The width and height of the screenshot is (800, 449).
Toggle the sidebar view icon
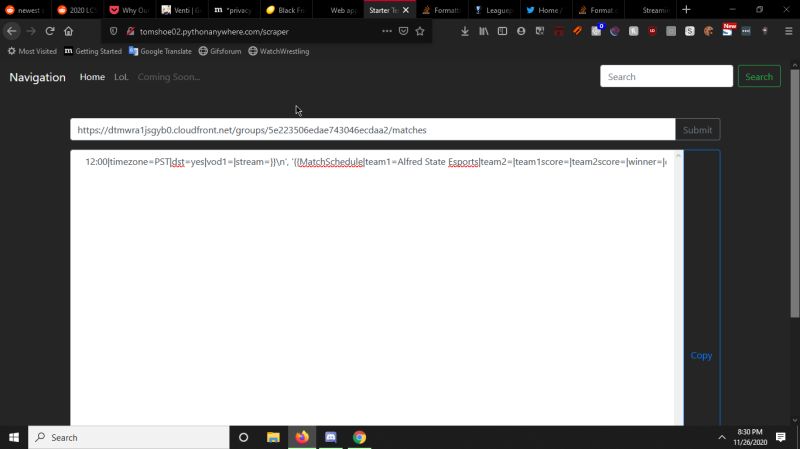click(502, 31)
